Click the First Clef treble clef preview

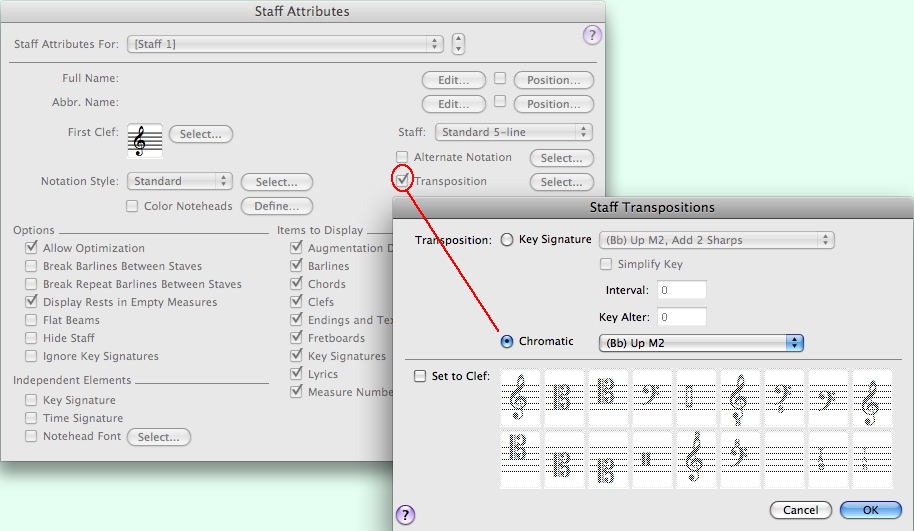(145, 140)
